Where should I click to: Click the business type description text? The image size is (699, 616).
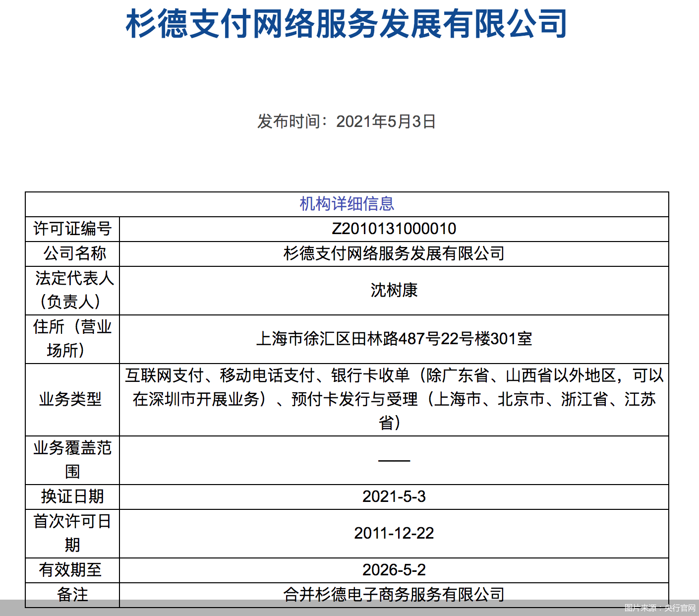pos(394,399)
